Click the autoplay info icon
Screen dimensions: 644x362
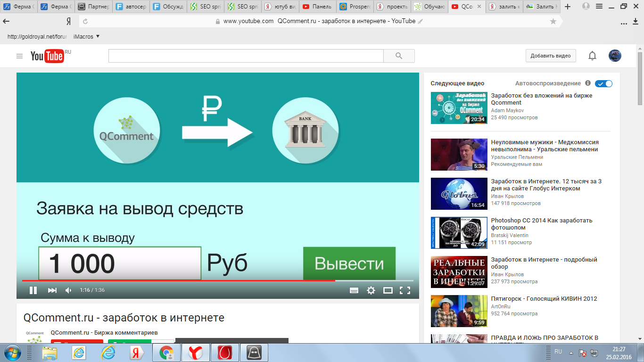coord(588,83)
